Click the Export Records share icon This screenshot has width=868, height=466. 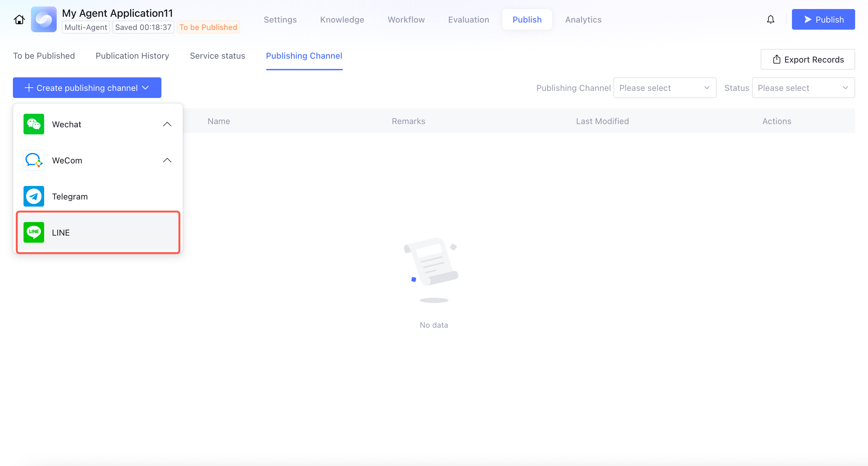776,60
